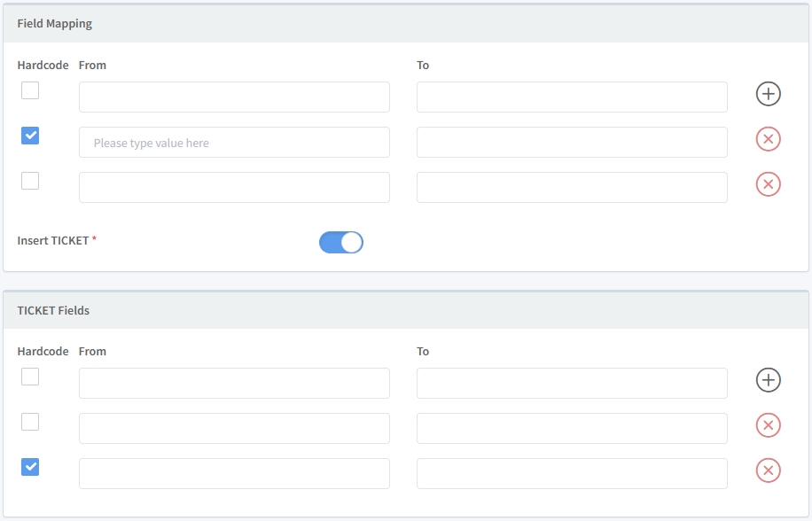Click the Field Mapping section header
The width and height of the screenshot is (812, 521).
click(55, 23)
